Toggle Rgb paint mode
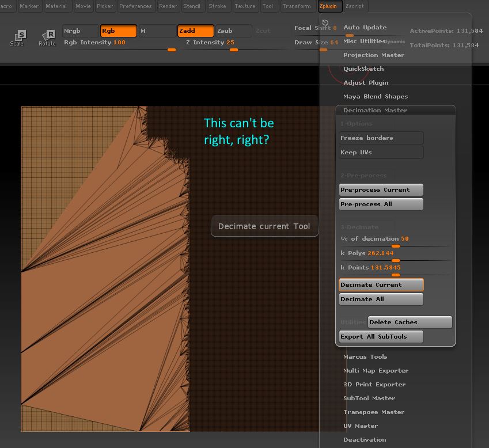Image resolution: width=489 pixels, height=448 pixels. pyautogui.click(x=119, y=31)
